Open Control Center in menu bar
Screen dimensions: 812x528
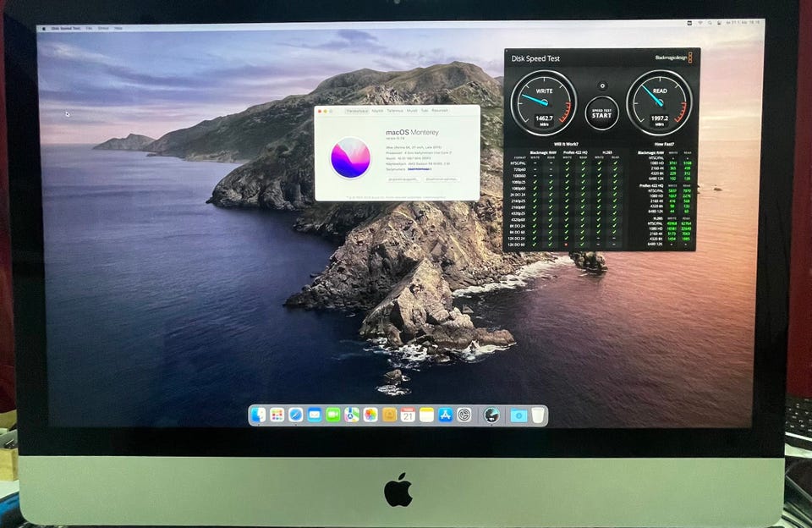coord(719,23)
